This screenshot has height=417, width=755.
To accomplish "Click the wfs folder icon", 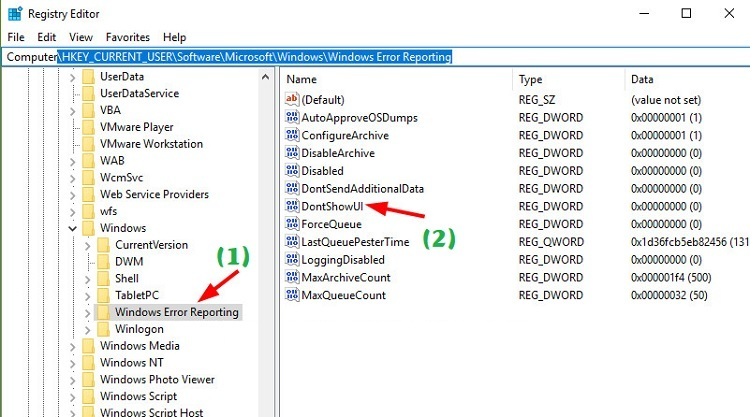I will point(88,211).
